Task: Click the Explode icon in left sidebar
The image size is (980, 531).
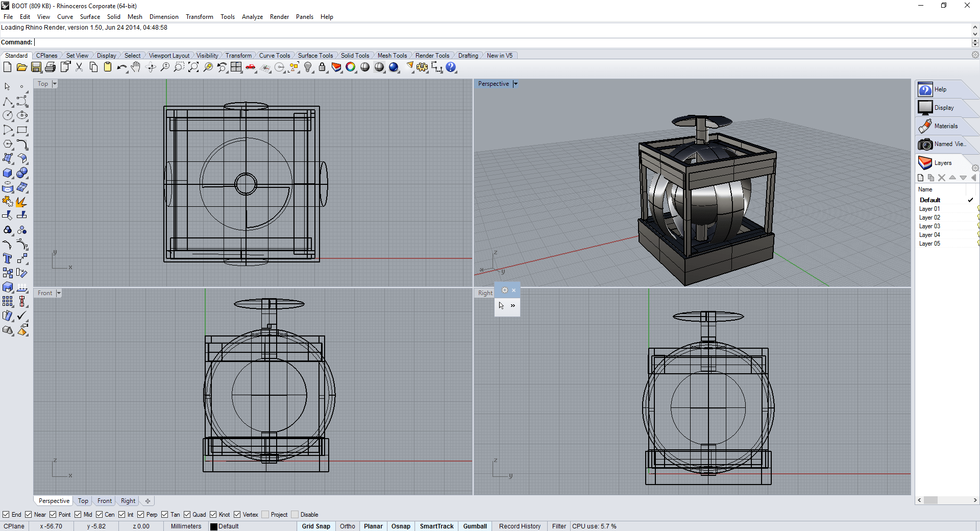Action: click(22, 202)
